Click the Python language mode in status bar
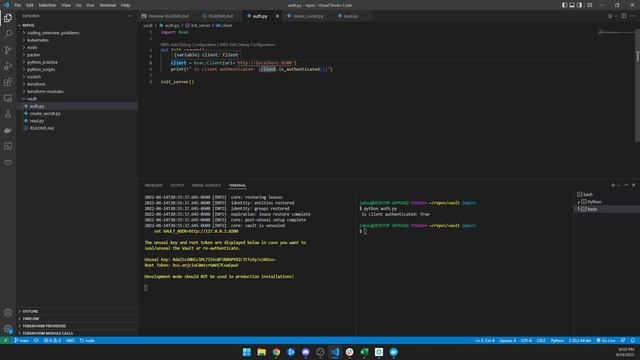Screen dimensions: 640x360 point(557,340)
